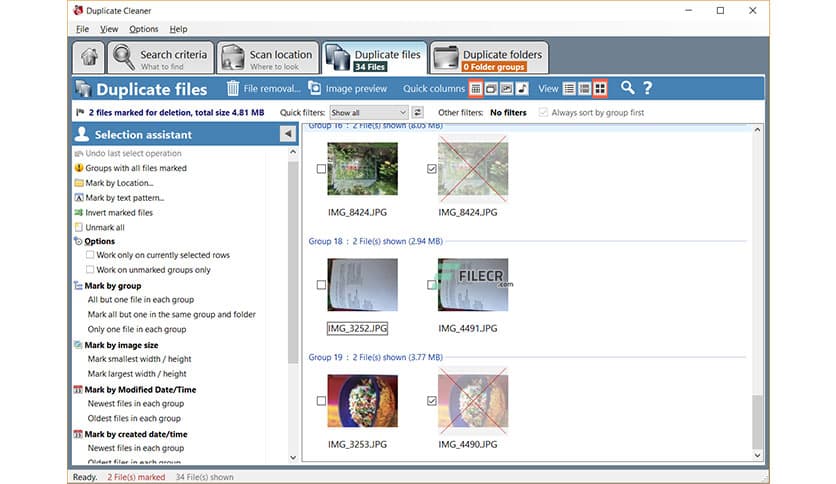Click the refresh filter icon beside Show all
Image resolution: width=836 pixels, height=484 pixels.
[x=418, y=112]
